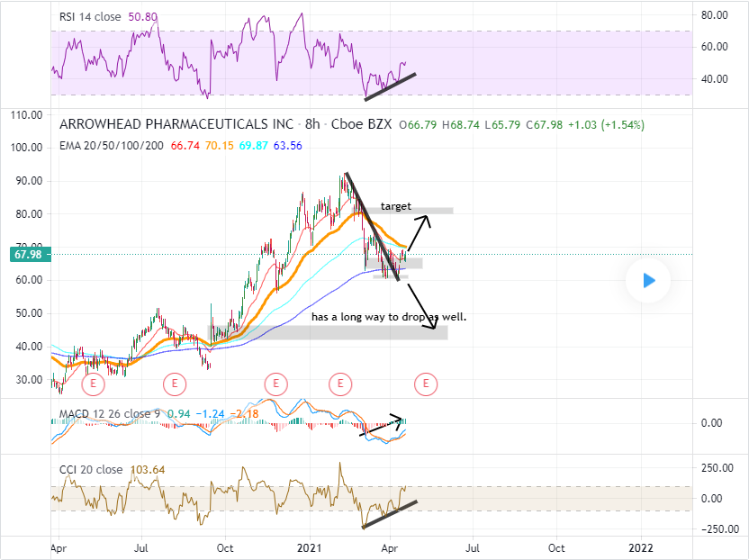The height and width of the screenshot is (560, 749).
Task: Select the upward arrow pointing to target
Action: click(420, 232)
